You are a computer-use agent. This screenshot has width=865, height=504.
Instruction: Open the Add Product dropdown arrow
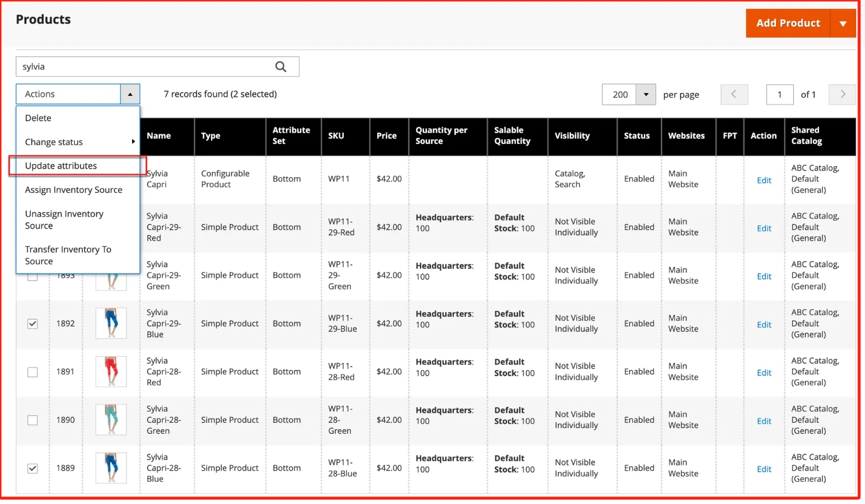tap(843, 23)
